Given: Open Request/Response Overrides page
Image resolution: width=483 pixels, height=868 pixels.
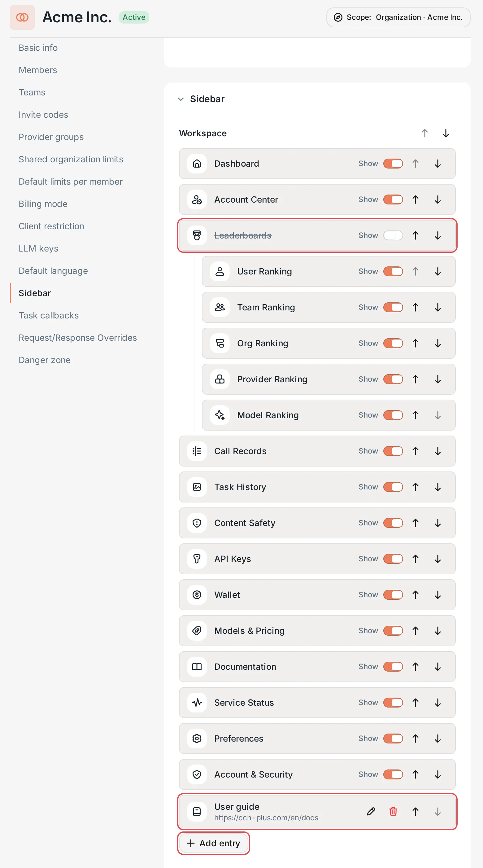Looking at the screenshot, I should click(x=78, y=338).
